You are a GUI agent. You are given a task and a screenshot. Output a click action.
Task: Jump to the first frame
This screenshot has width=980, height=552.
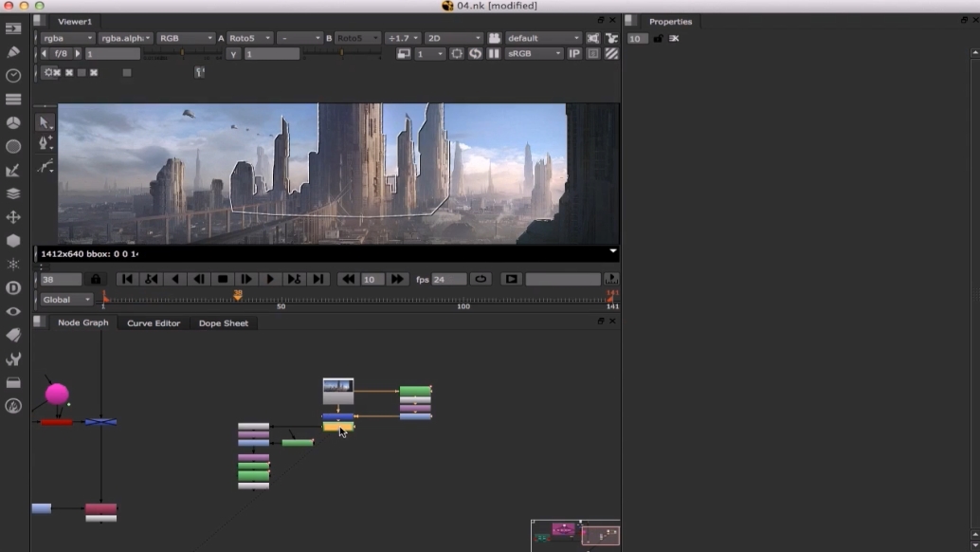127,280
